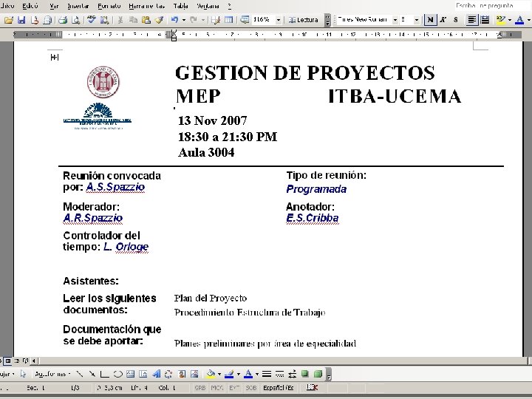This screenshot has width=532, height=399.
Task: Click the Save diskette icon
Action: point(21,20)
